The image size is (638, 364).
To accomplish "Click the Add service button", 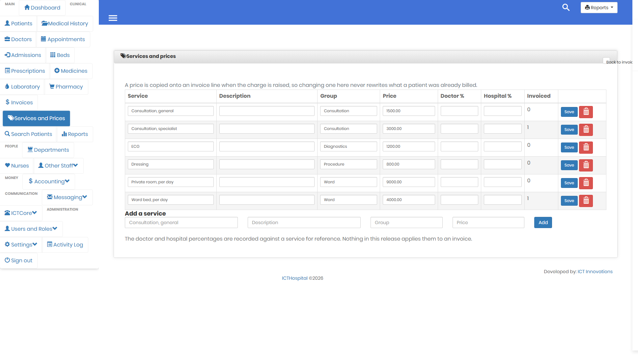I will pyautogui.click(x=543, y=222).
